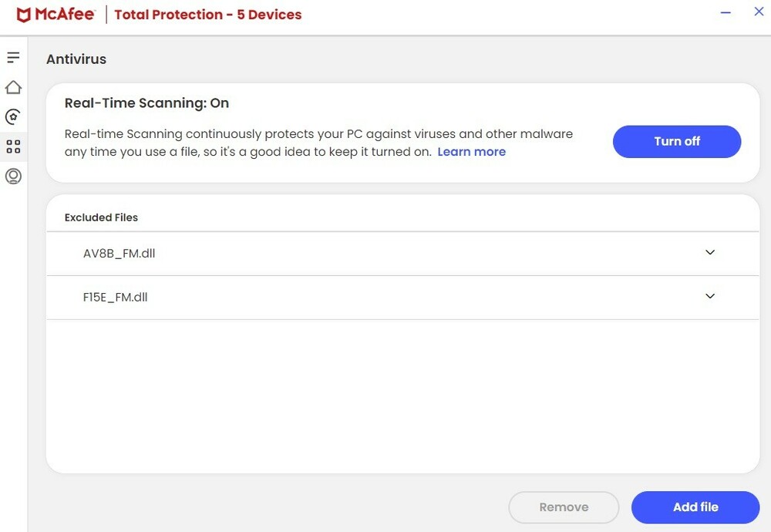Click the Antivirus page heading
771x532 pixels.
pos(76,59)
